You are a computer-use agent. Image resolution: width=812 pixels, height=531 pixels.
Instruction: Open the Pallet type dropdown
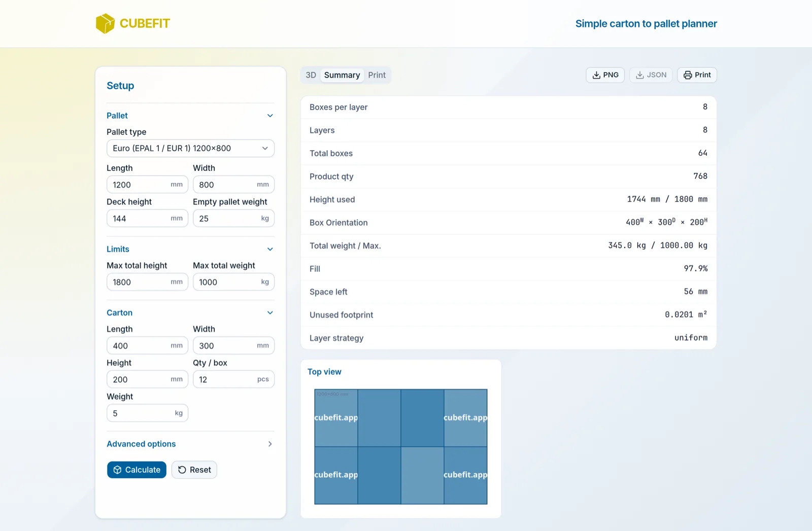tap(190, 148)
